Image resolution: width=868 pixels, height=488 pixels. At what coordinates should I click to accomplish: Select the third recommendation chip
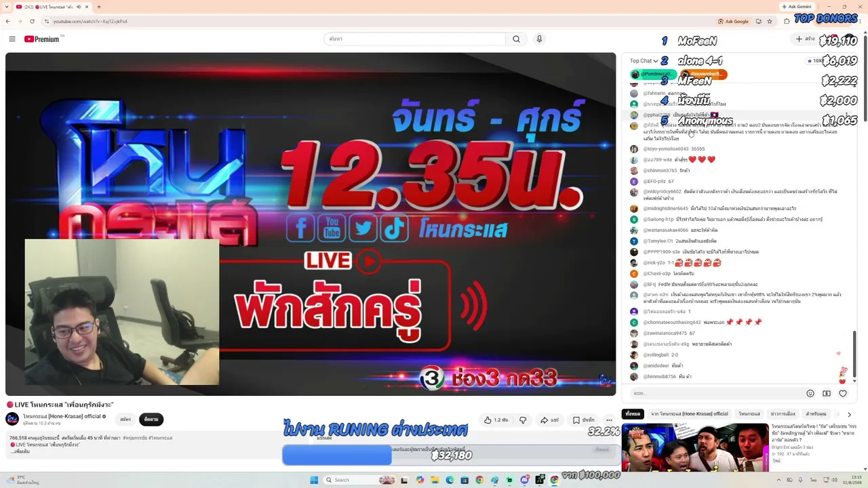click(x=749, y=414)
